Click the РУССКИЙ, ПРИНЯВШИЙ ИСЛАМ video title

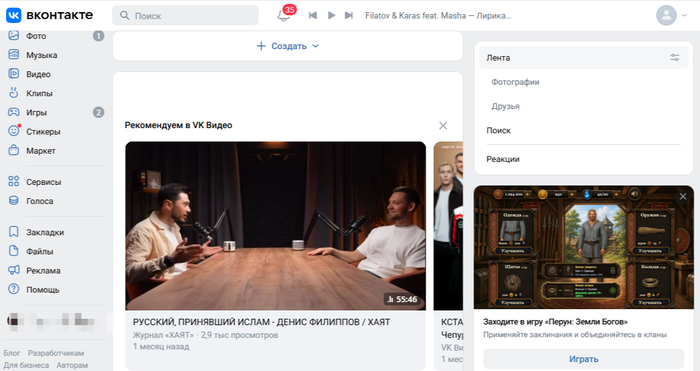tap(261, 322)
